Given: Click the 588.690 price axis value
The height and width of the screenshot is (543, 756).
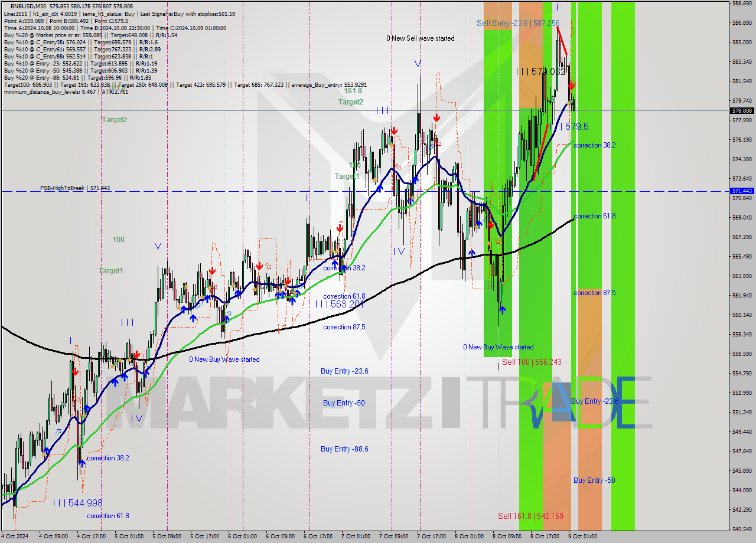Looking at the screenshot, I should (742, 3).
